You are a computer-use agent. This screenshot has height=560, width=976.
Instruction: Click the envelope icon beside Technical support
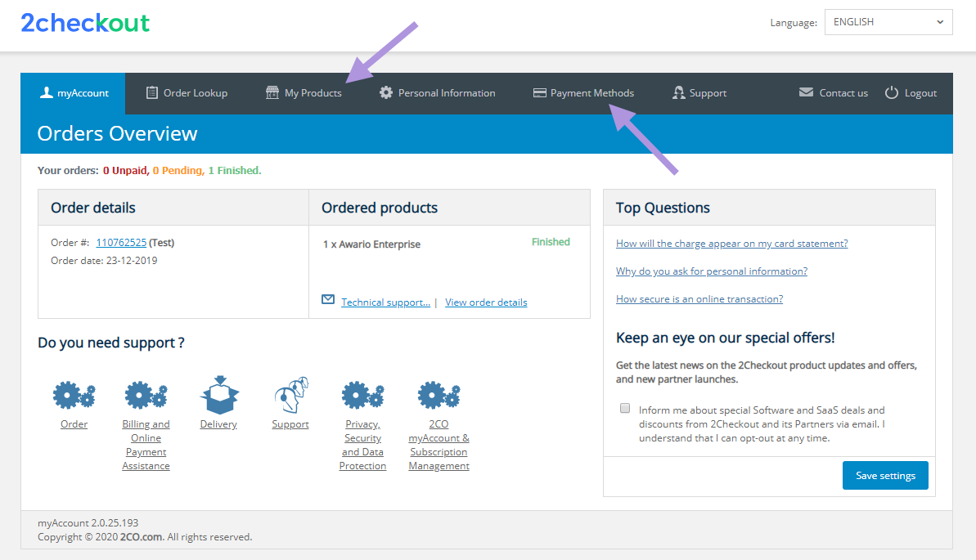328,300
